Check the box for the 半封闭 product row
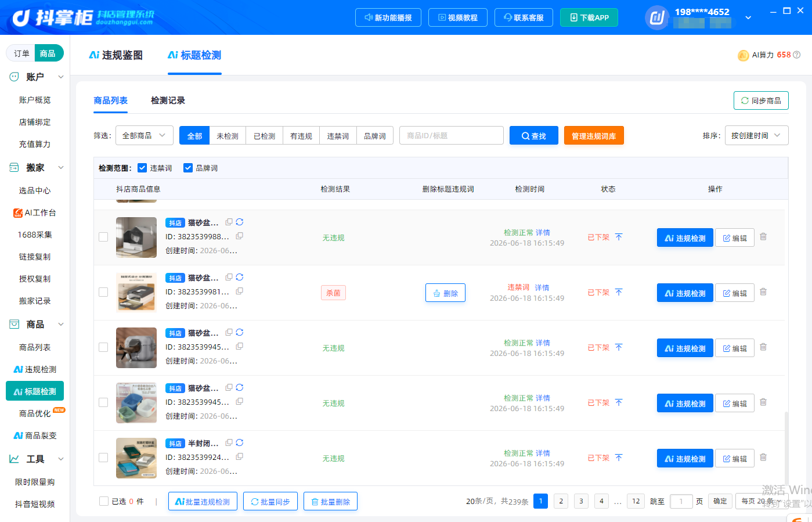 coord(103,458)
